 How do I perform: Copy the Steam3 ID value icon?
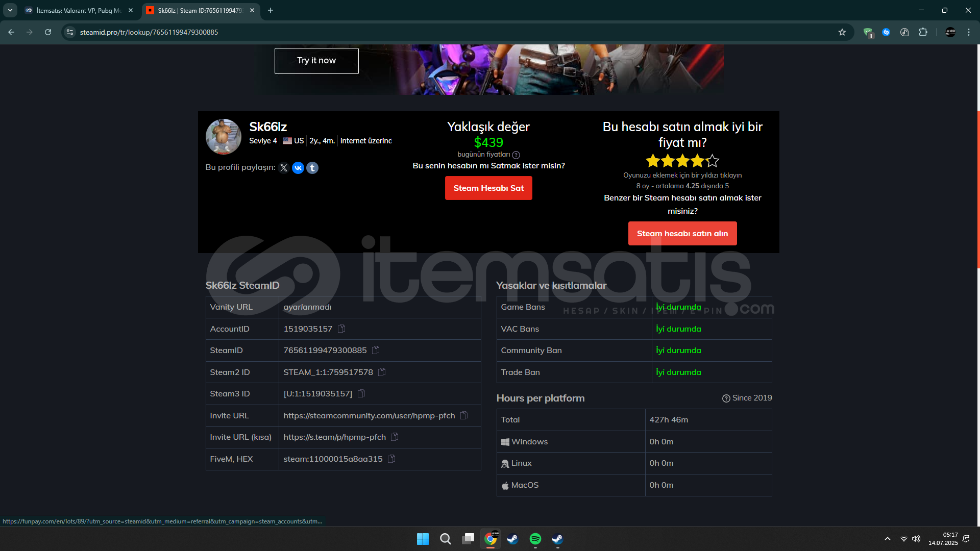point(361,393)
